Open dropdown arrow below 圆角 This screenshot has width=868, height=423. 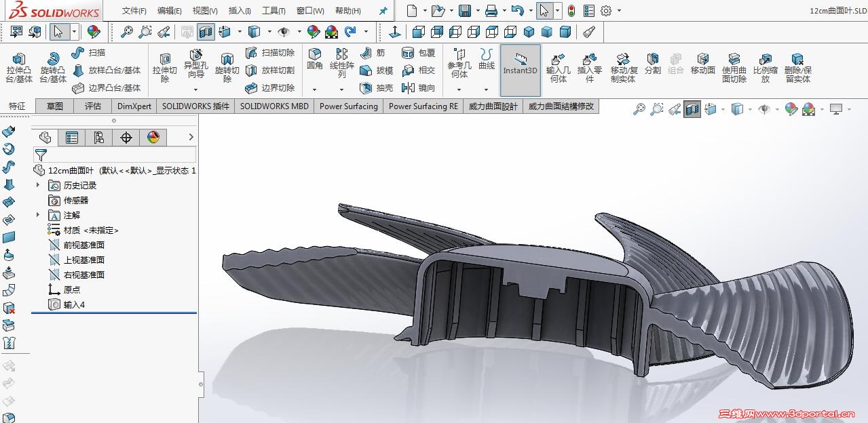click(314, 89)
